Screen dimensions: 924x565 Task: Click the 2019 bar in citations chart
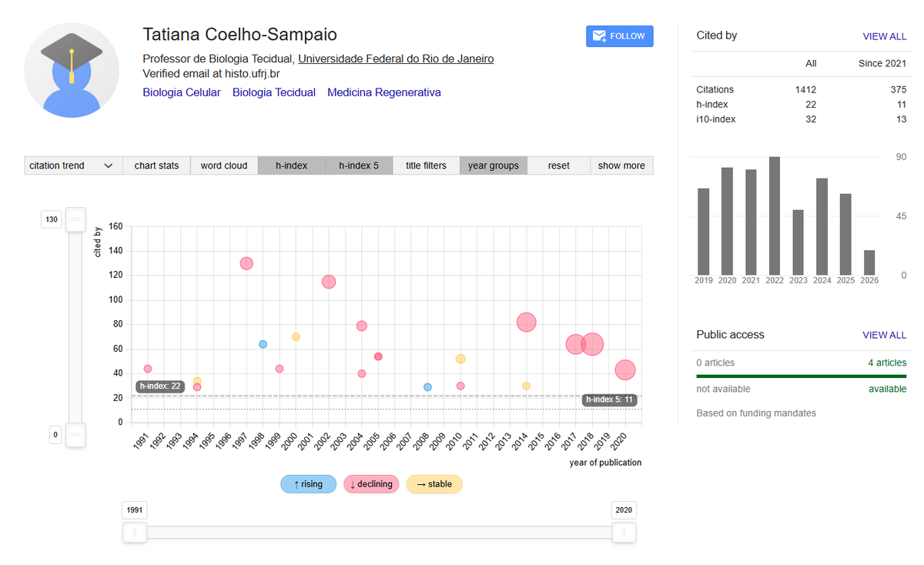pyautogui.click(x=704, y=232)
